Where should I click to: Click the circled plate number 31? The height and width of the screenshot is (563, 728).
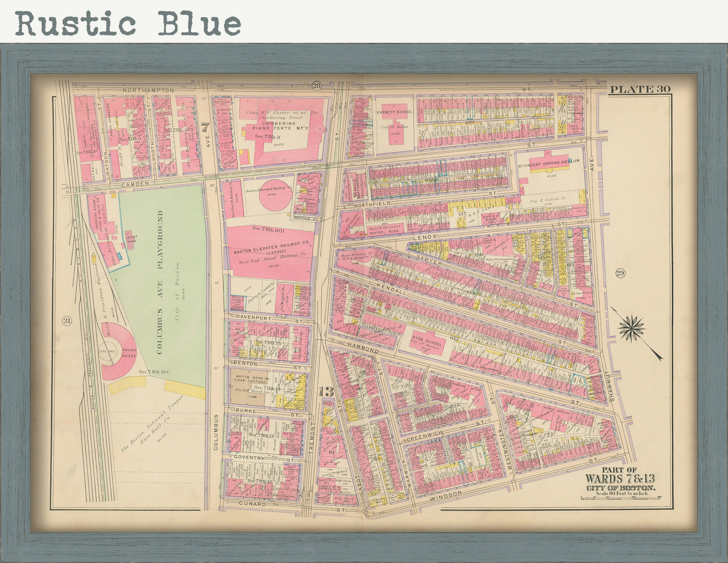coord(67,321)
